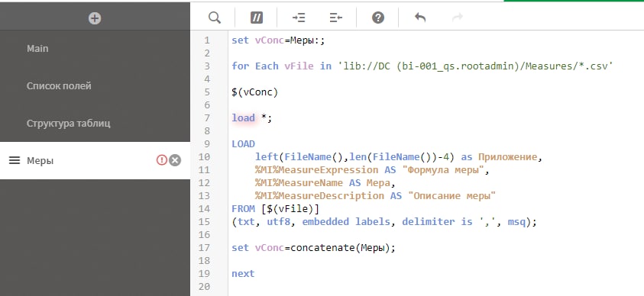Click line number 7 in gutter
This screenshot has height=296, width=644.
[206, 118]
